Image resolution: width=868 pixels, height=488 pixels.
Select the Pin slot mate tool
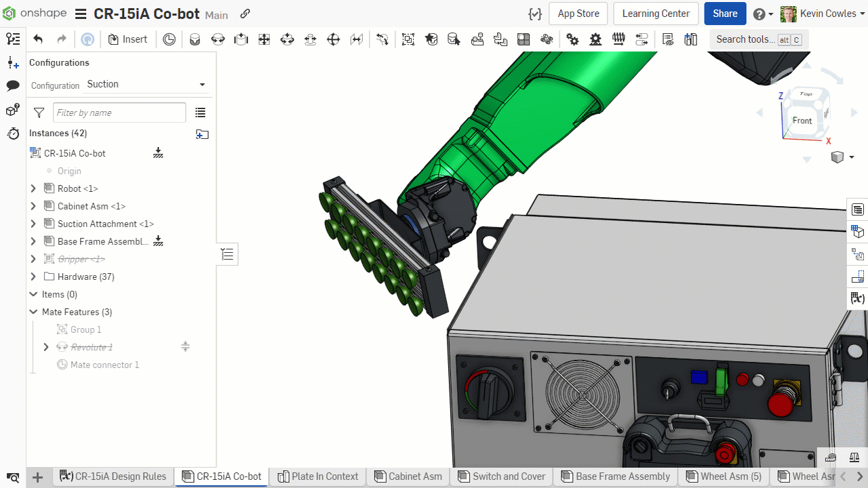[x=311, y=39]
